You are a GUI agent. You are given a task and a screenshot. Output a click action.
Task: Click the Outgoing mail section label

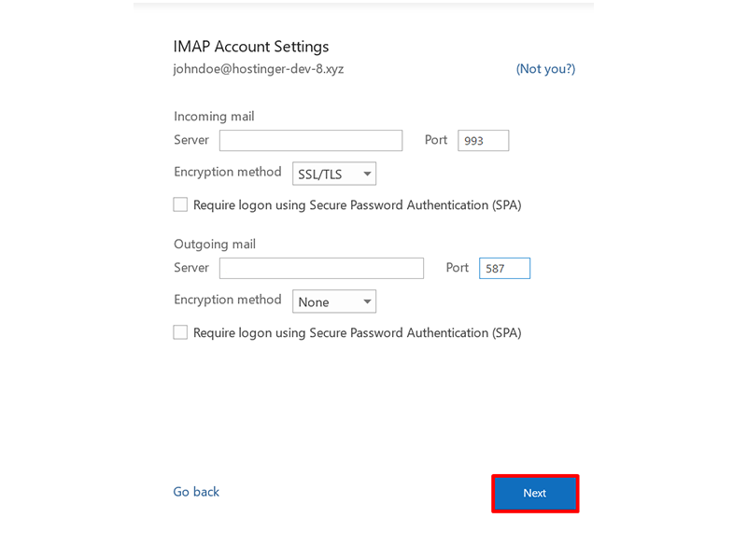pyautogui.click(x=215, y=245)
